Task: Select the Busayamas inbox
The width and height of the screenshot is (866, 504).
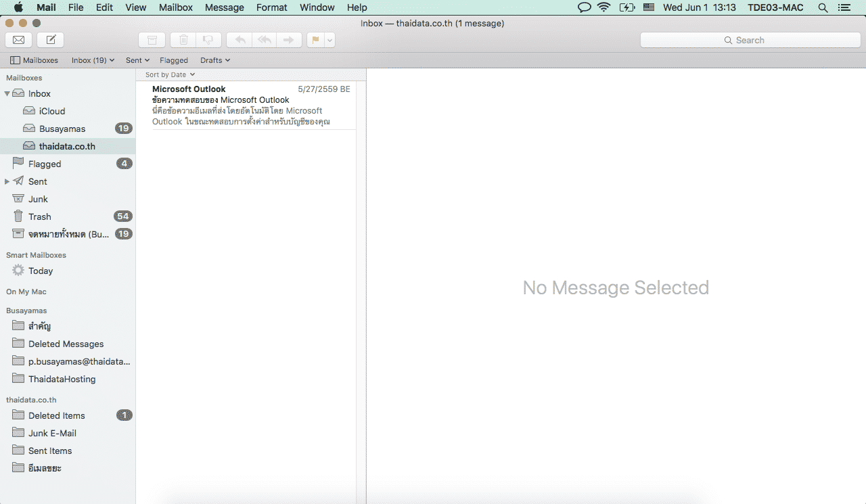Action: 68,129
